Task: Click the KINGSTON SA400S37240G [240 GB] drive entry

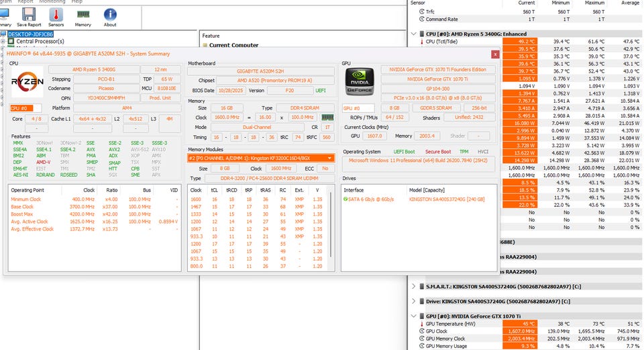Action: (x=447, y=199)
